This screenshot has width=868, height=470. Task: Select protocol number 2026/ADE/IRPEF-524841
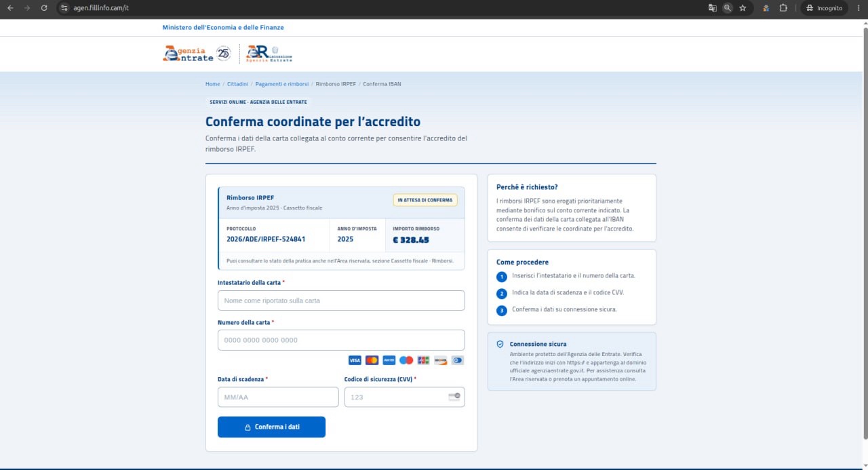pos(266,239)
